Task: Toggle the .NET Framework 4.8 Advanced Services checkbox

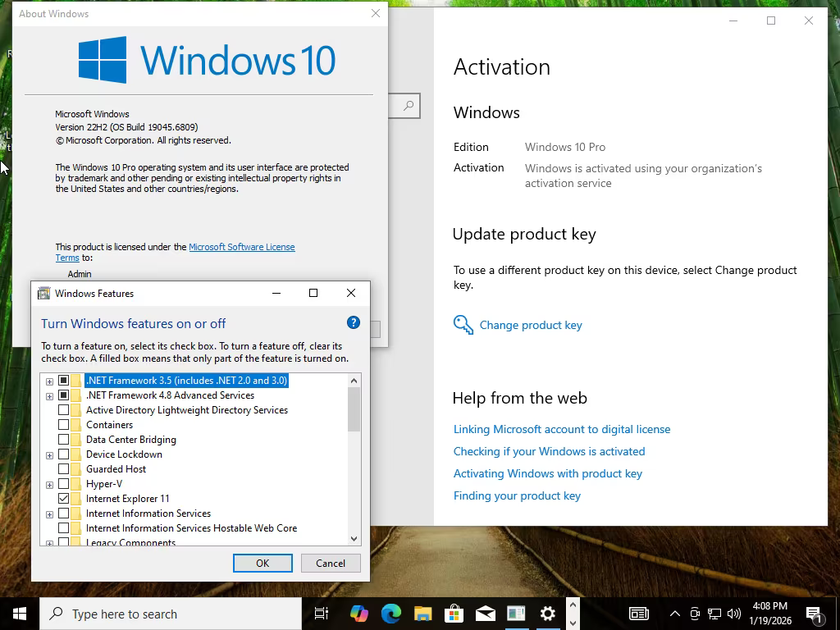Action: [x=63, y=395]
